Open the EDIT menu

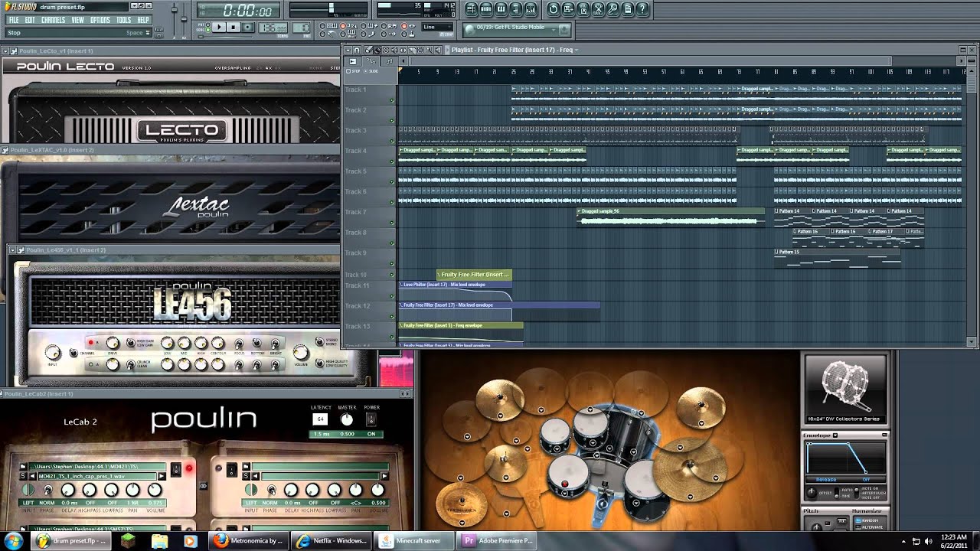30,20
